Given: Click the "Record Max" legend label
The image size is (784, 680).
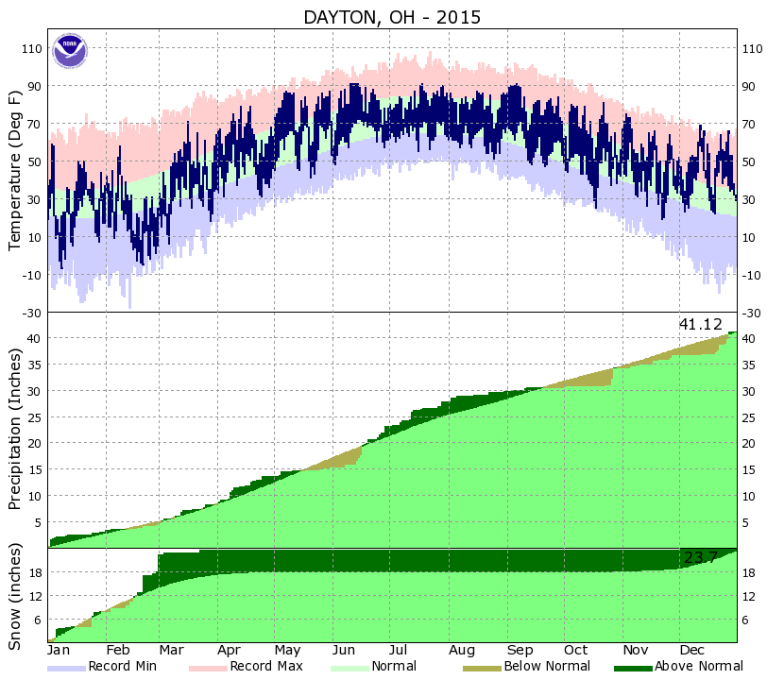Looking at the screenshot, I should [x=266, y=667].
